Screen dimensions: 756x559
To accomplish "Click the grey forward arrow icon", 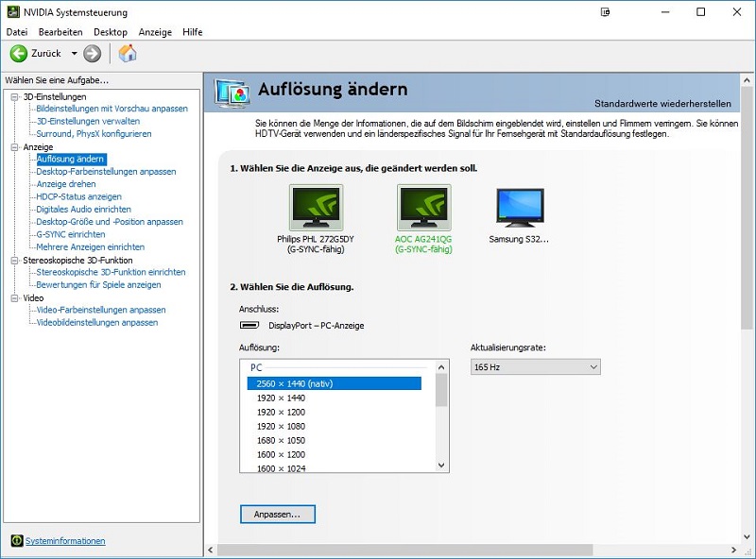I will (x=92, y=54).
